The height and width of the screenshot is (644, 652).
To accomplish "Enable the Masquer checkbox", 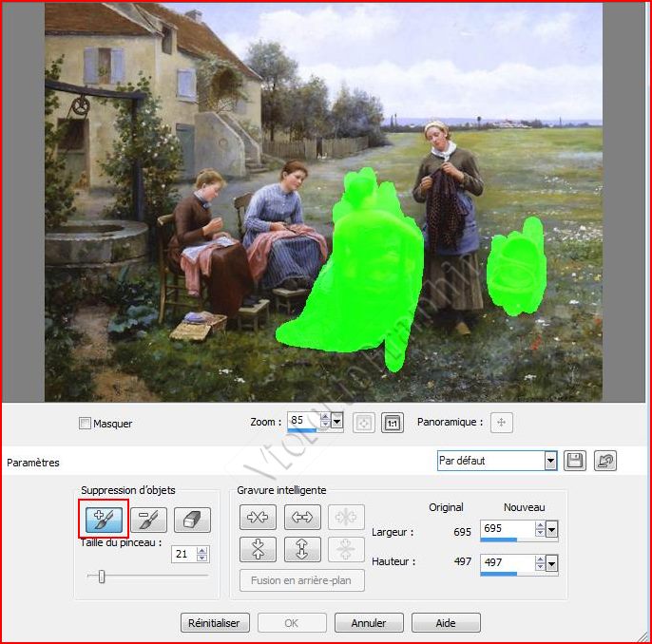I will coord(85,424).
